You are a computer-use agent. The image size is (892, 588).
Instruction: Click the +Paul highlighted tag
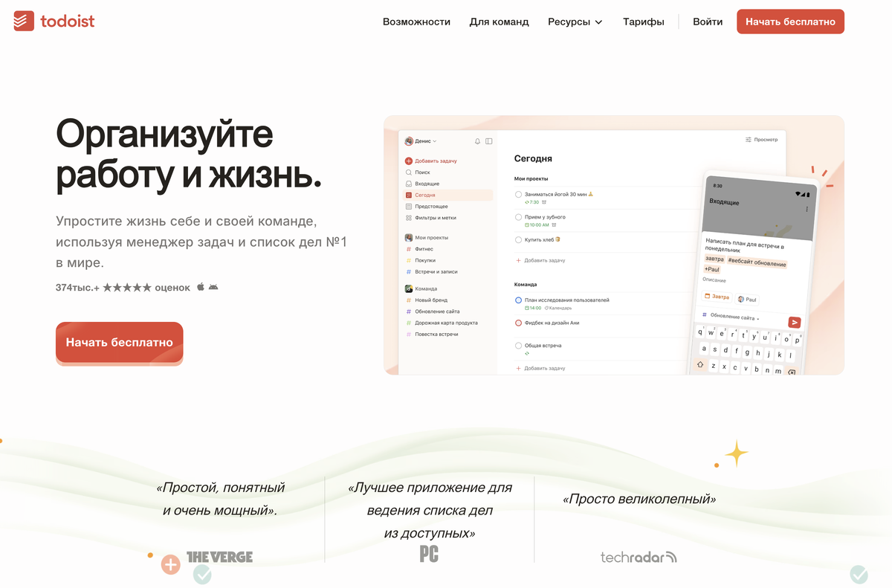tap(712, 269)
